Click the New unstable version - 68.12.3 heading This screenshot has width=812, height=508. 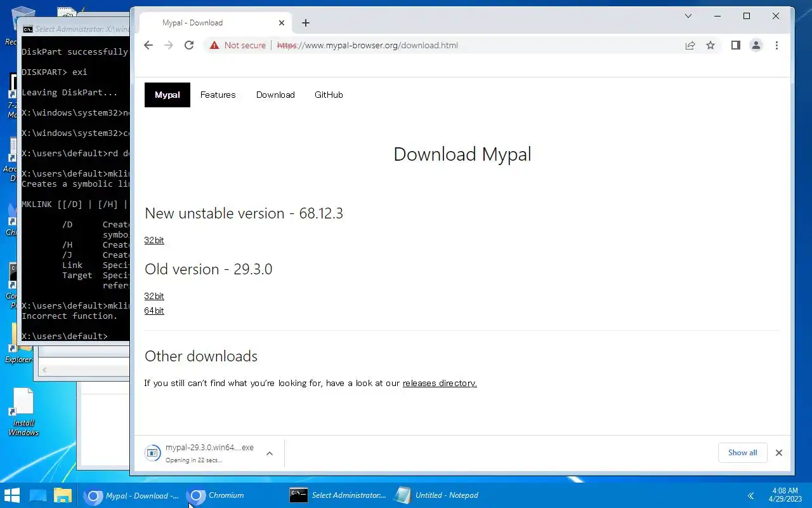point(244,213)
